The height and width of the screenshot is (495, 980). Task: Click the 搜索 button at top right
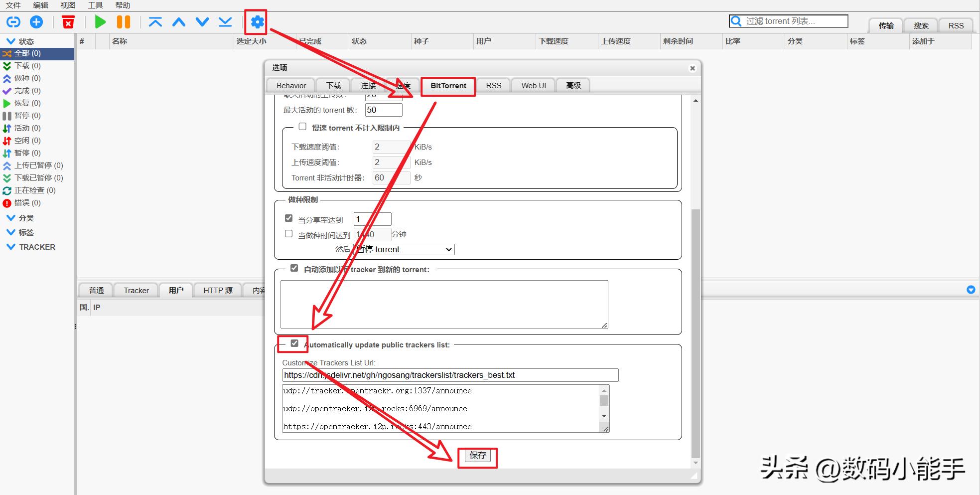tap(921, 25)
